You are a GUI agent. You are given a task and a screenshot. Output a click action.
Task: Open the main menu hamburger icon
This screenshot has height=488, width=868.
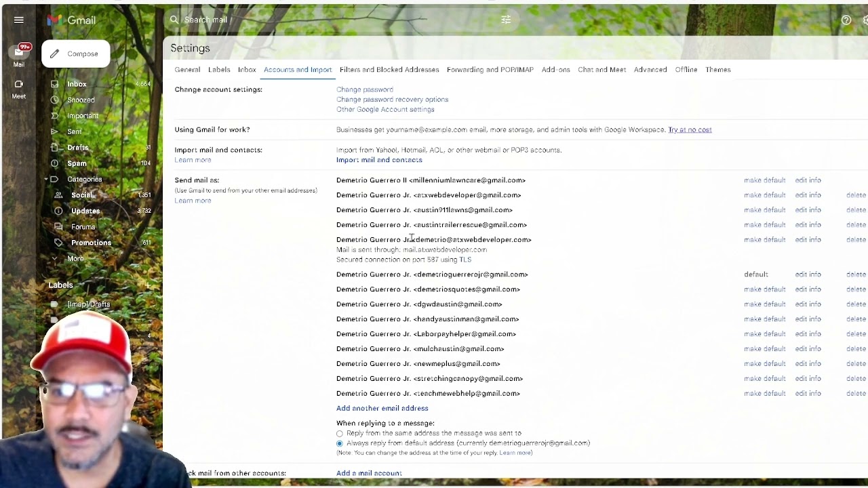(x=19, y=20)
